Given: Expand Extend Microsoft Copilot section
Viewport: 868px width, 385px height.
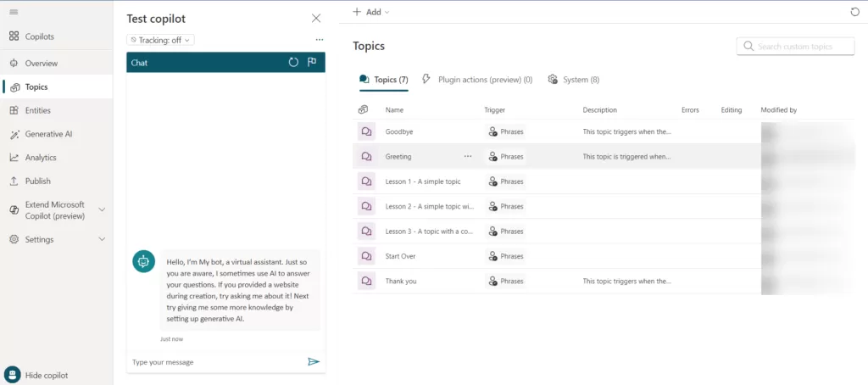Looking at the screenshot, I should click(x=102, y=209).
